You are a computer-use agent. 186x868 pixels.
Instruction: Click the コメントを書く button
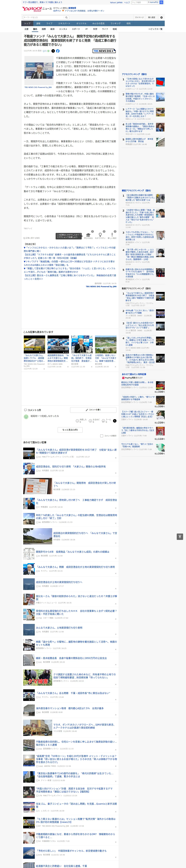click(x=93, y=410)
